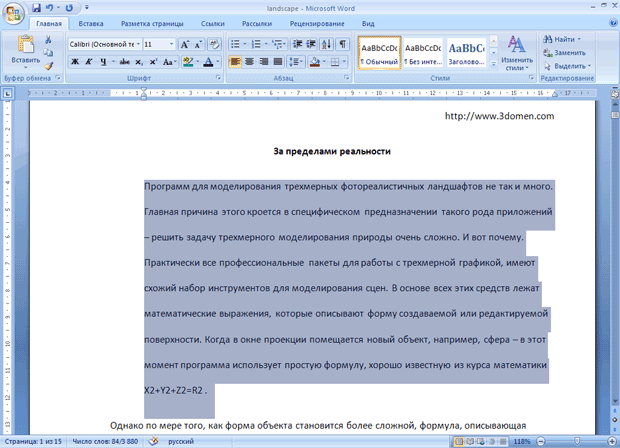Sort the selected paragraphs
Viewport: 620px width, 448px height.
tap(326, 44)
